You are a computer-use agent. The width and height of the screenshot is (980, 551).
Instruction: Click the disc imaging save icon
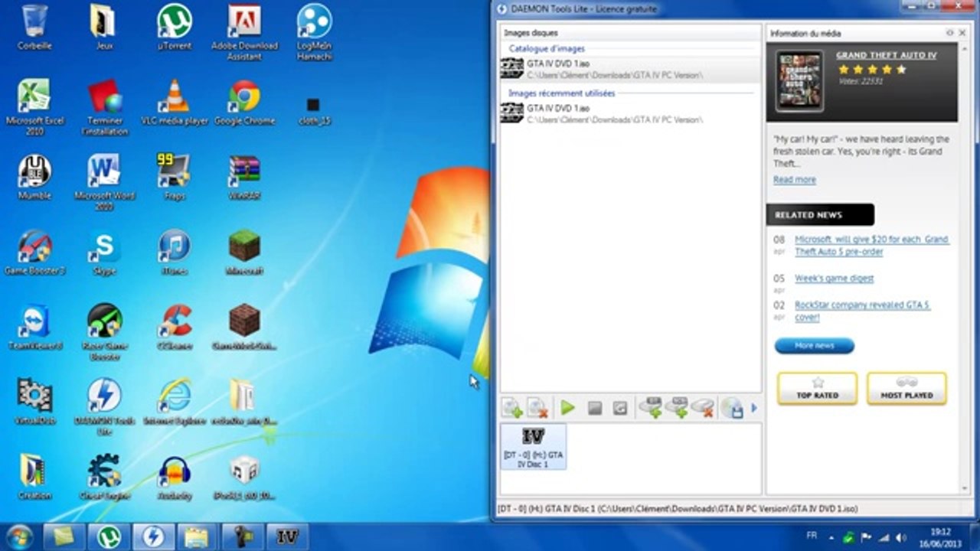(x=733, y=408)
